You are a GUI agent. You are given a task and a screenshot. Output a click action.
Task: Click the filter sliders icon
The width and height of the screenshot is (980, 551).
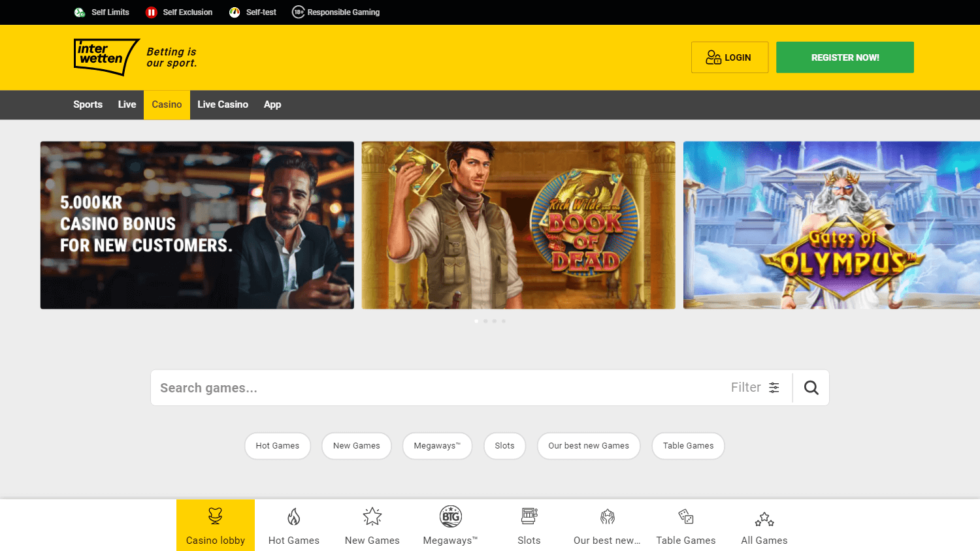pos(774,388)
